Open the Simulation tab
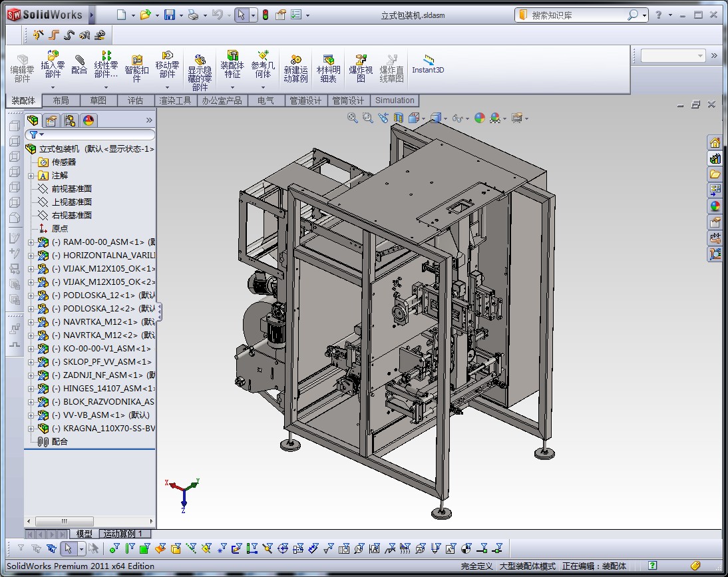 pyautogui.click(x=394, y=100)
